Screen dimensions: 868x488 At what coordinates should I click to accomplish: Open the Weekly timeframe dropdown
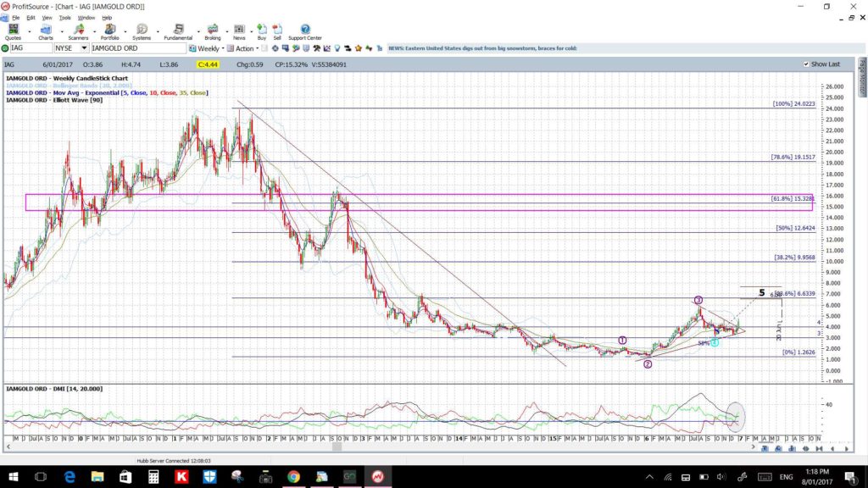tap(223, 48)
